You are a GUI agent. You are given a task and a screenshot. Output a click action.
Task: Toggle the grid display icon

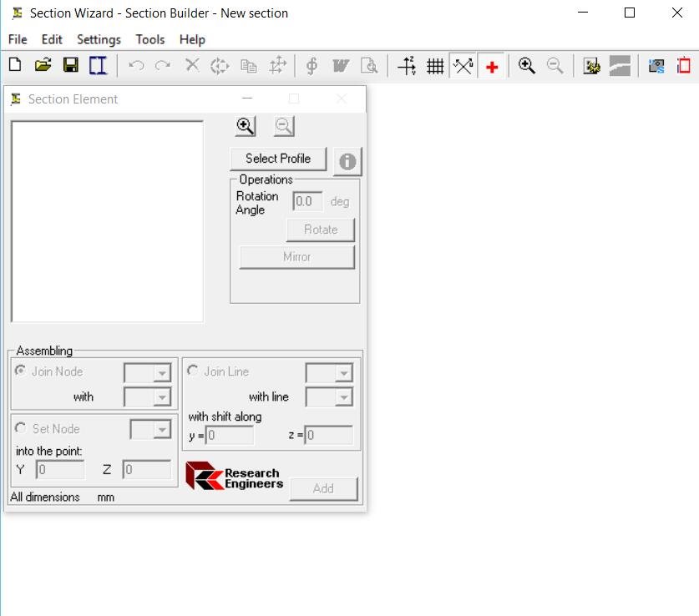click(x=435, y=67)
